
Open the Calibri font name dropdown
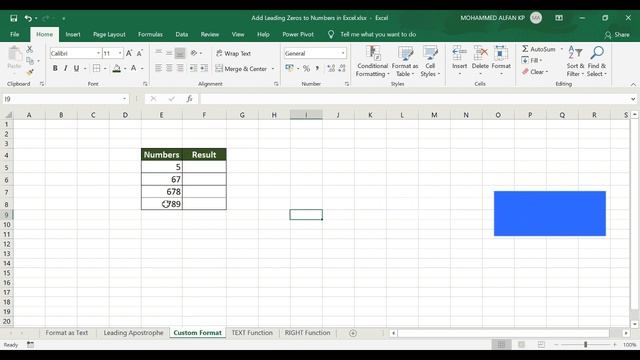point(98,53)
